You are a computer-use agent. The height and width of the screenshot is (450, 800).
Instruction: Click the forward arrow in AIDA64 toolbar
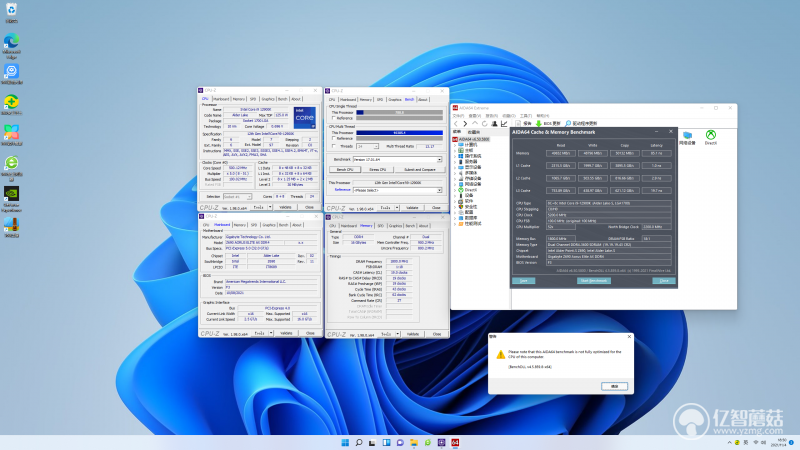(465, 123)
